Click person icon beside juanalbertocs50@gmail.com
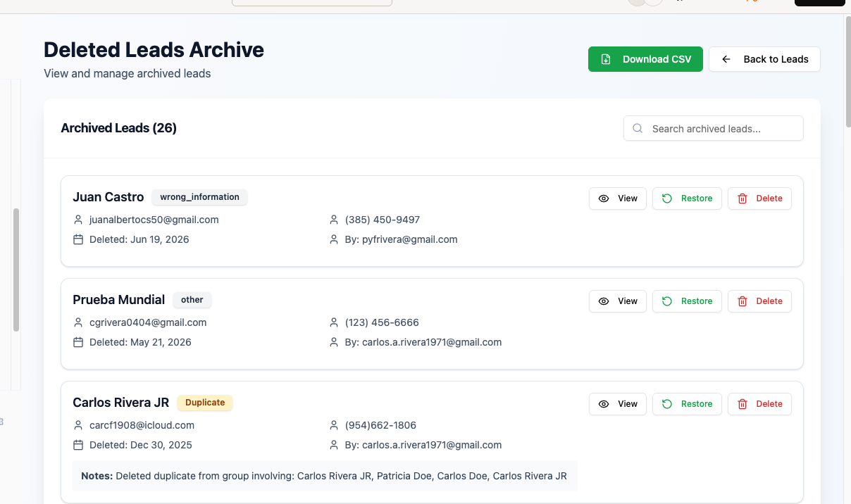Viewport: 851px width, 504px height. click(78, 220)
